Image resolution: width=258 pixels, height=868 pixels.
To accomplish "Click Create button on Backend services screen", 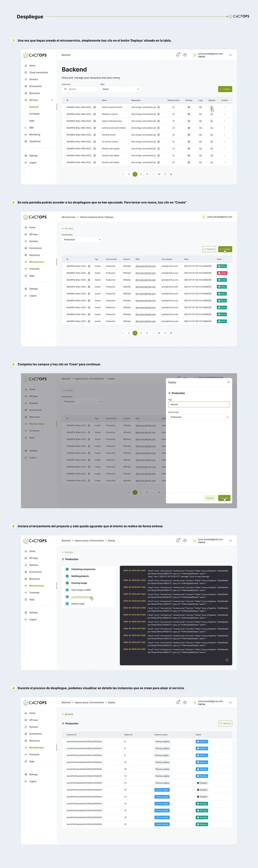I will [x=225, y=89].
